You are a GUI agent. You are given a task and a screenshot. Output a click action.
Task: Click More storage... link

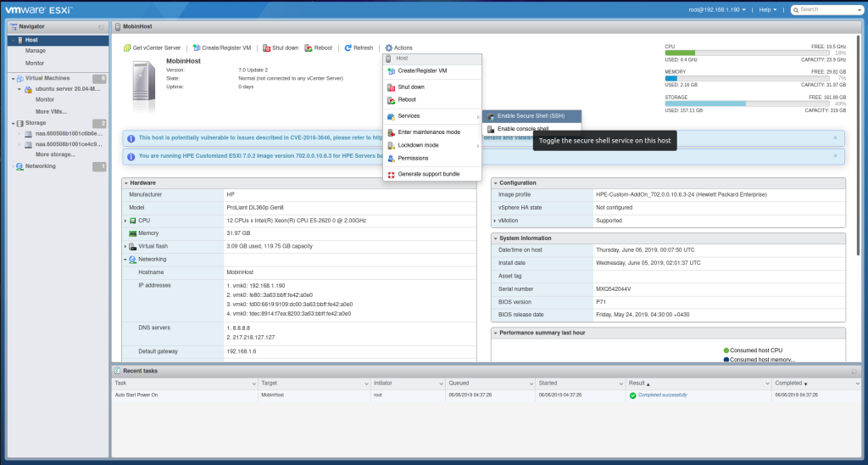[x=55, y=154]
